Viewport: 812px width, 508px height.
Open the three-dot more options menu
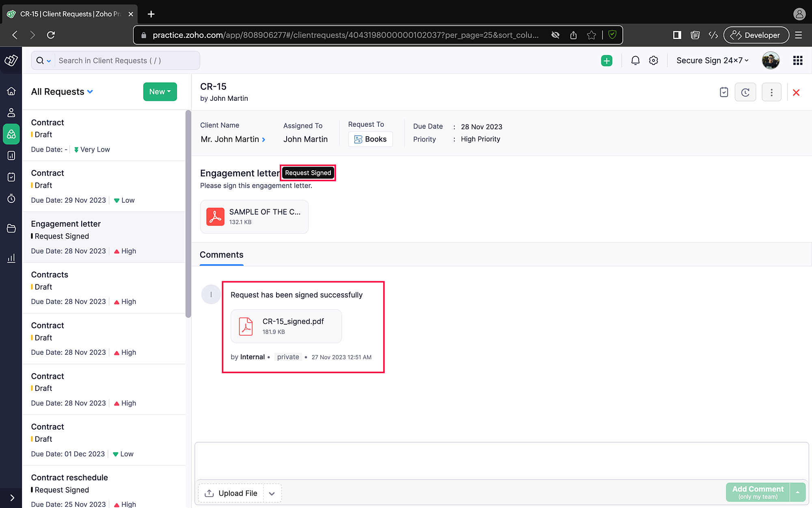tap(771, 92)
